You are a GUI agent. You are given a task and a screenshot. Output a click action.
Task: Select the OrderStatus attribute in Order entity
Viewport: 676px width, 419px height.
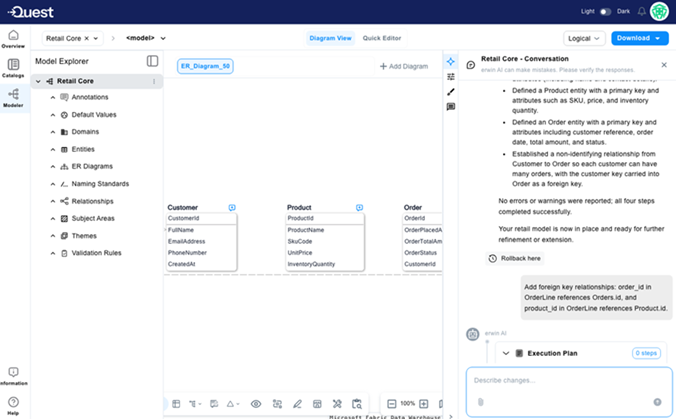(422, 253)
